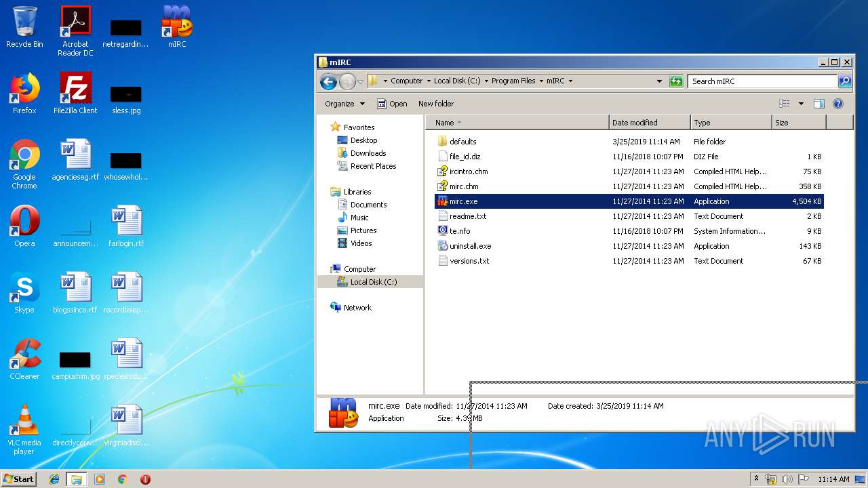Open Explorer Help question mark icon

pyautogui.click(x=838, y=104)
